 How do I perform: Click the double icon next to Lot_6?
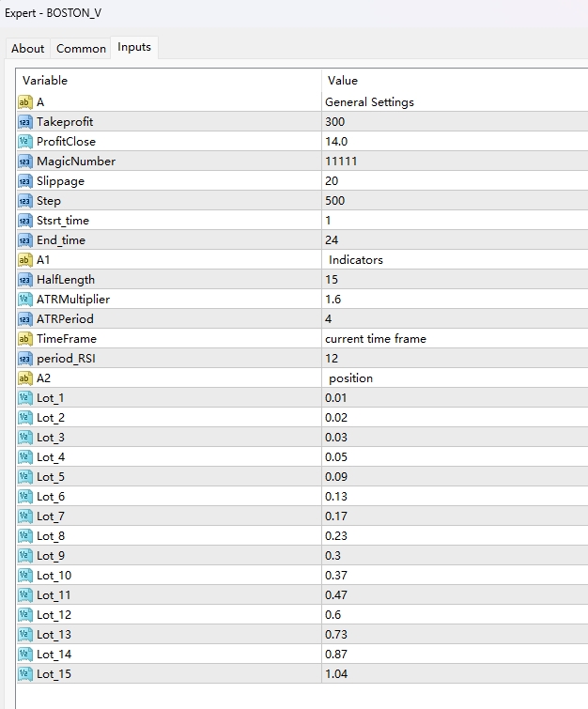24,497
